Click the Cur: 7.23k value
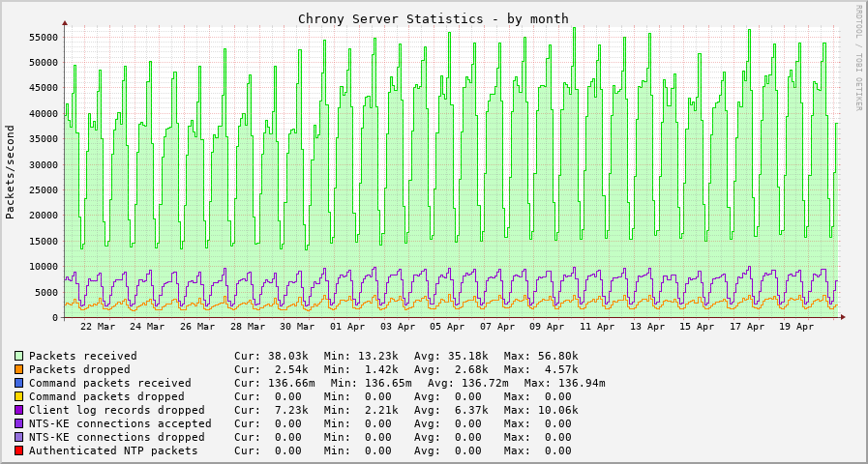The height and width of the screenshot is (464, 868). click(x=272, y=410)
